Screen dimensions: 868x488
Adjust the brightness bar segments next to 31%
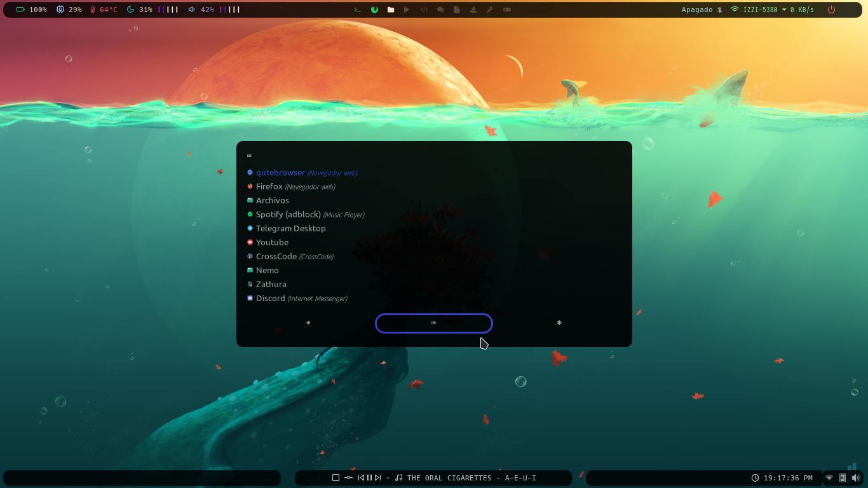click(x=168, y=10)
